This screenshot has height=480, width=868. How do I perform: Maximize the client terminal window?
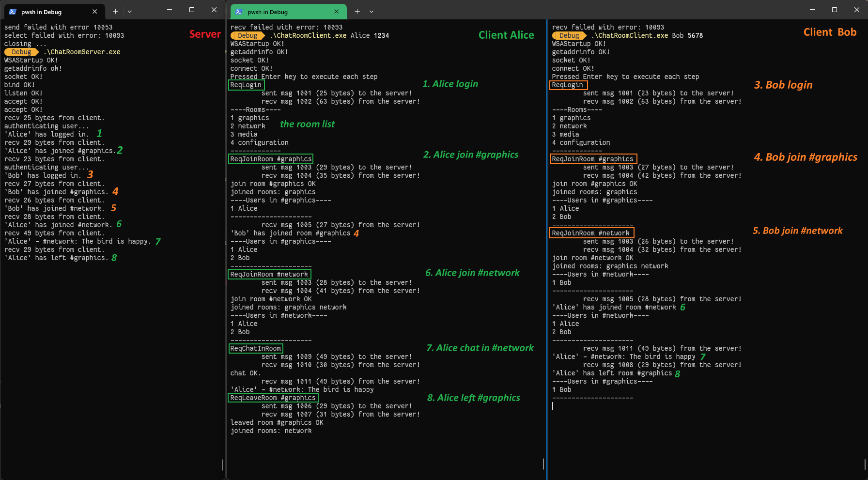[x=835, y=10]
